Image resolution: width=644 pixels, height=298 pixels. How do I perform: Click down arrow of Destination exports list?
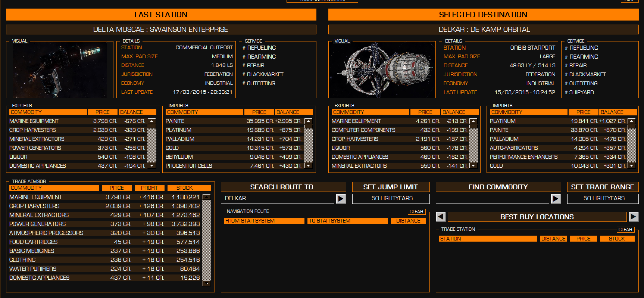473,165
